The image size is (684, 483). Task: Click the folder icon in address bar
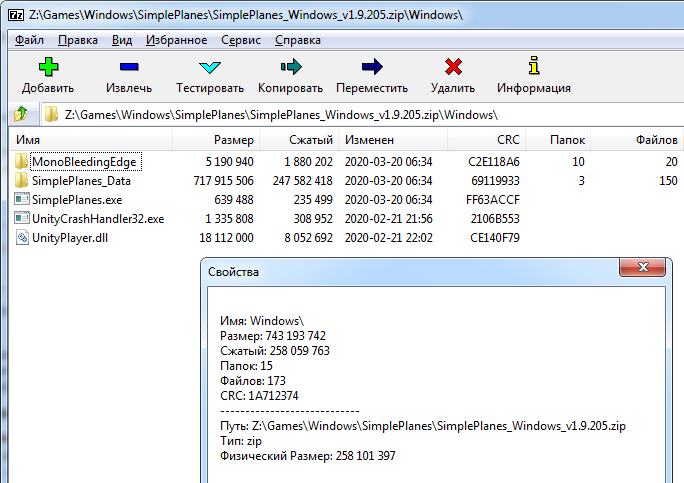tap(51, 114)
